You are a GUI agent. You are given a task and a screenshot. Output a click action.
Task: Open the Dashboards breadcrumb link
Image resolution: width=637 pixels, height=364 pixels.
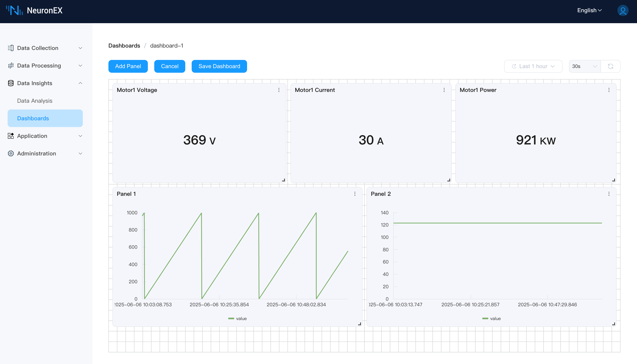(124, 46)
